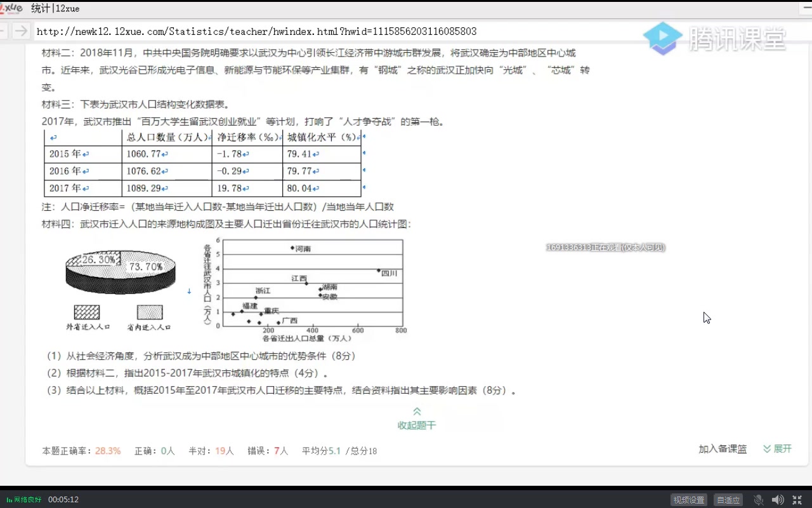Image resolution: width=812 pixels, height=508 pixels.
Task: Click the browser back arrow button
Action: pyautogui.click(x=4, y=31)
